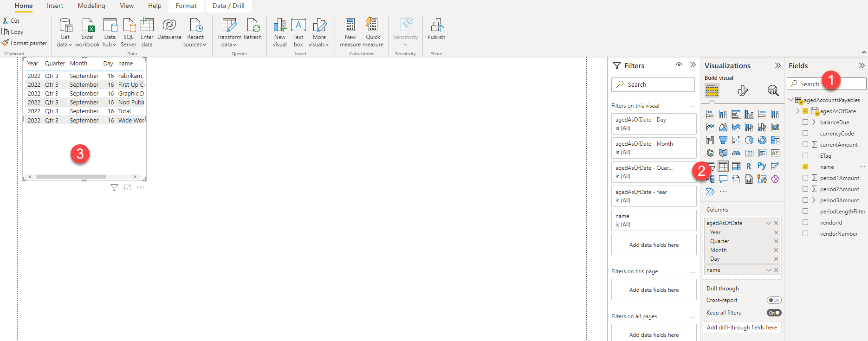Insert a New visual
The height and width of the screenshot is (341, 868).
pyautogui.click(x=280, y=32)
